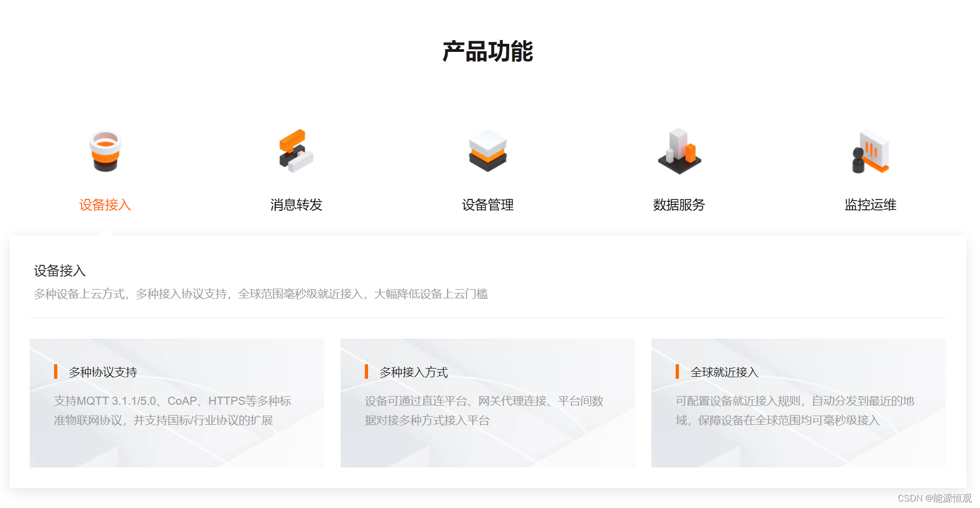
Task: Open the 设备管理 tab label
Action: coord(488,205)
